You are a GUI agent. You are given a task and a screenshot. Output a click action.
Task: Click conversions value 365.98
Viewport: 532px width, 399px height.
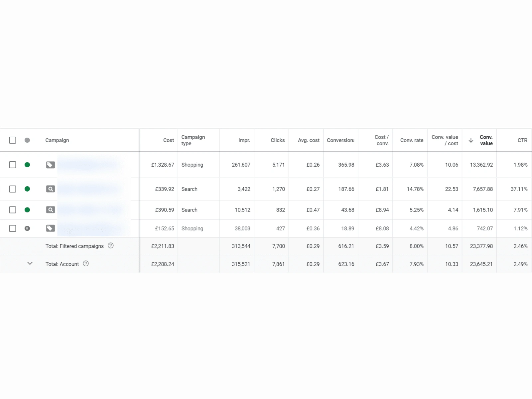click(x=346, y=165)
